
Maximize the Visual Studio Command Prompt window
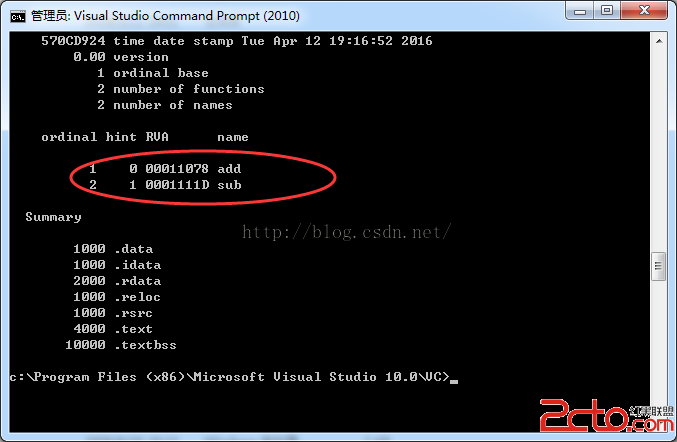[607, 11]
